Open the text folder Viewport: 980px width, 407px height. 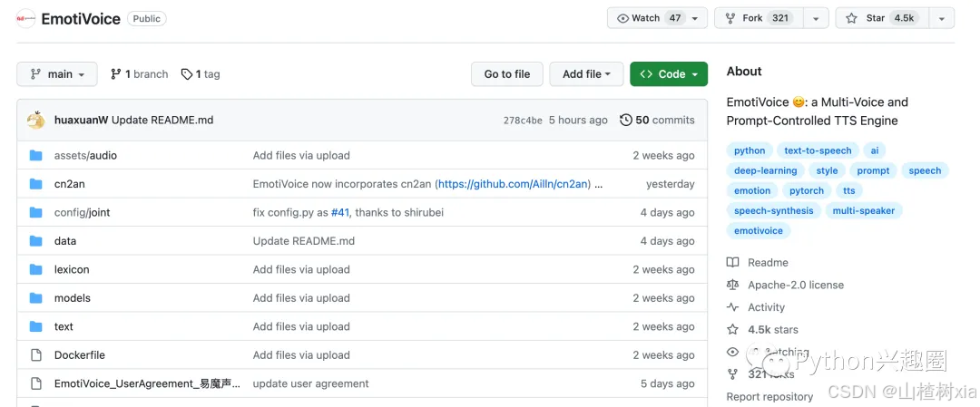tap(64, 326)
